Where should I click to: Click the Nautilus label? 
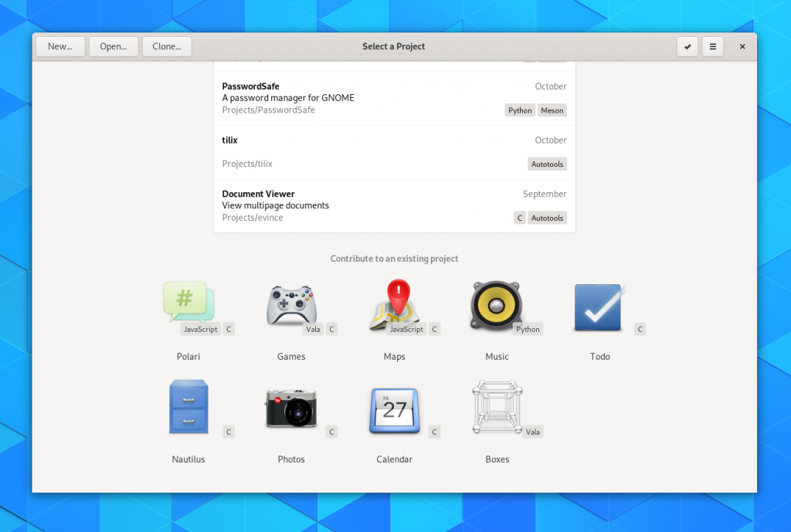[x=188, y=459]
